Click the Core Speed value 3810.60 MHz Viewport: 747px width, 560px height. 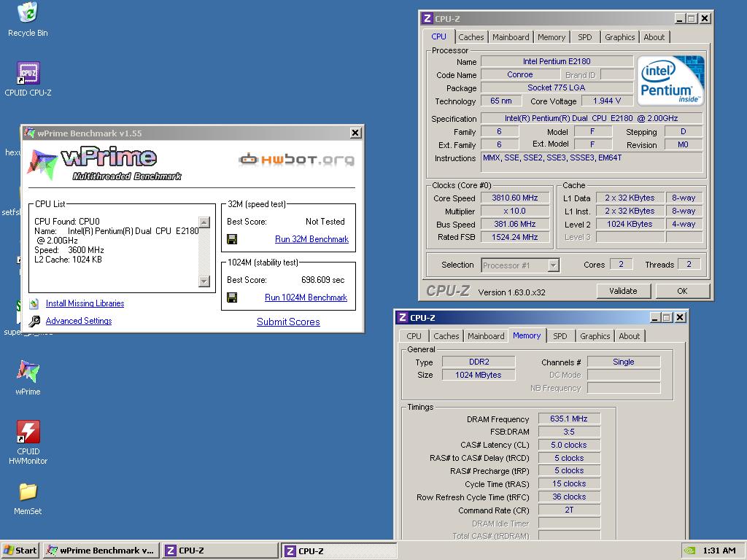click(x=515, y=198)
